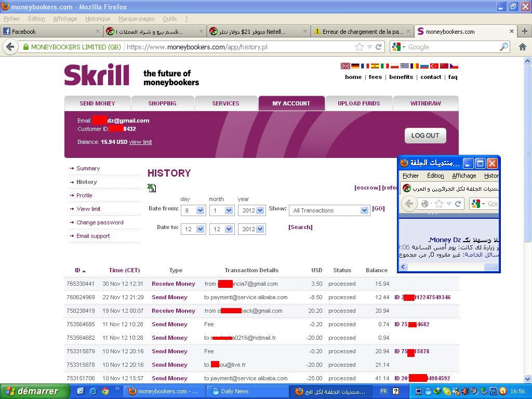Select the Spanish flag language icon
Screen dimensions: 532x399
[375, 66]
